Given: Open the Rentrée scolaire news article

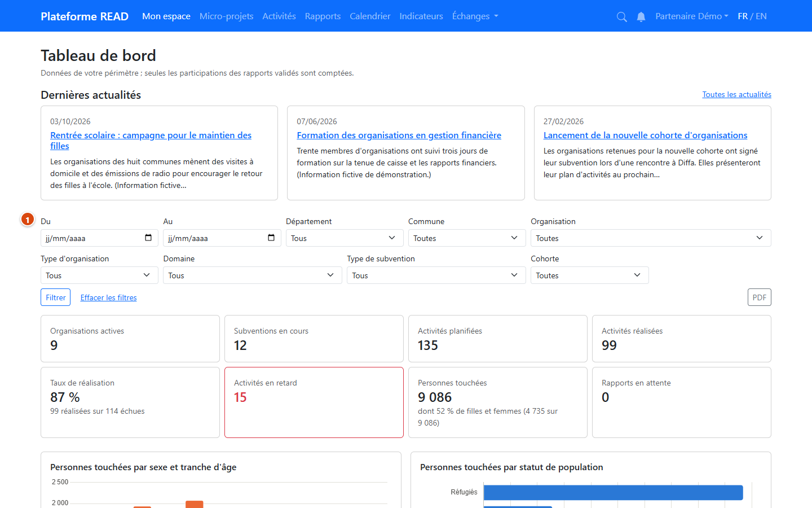Looking at the screenshot, I should (151, 141).
